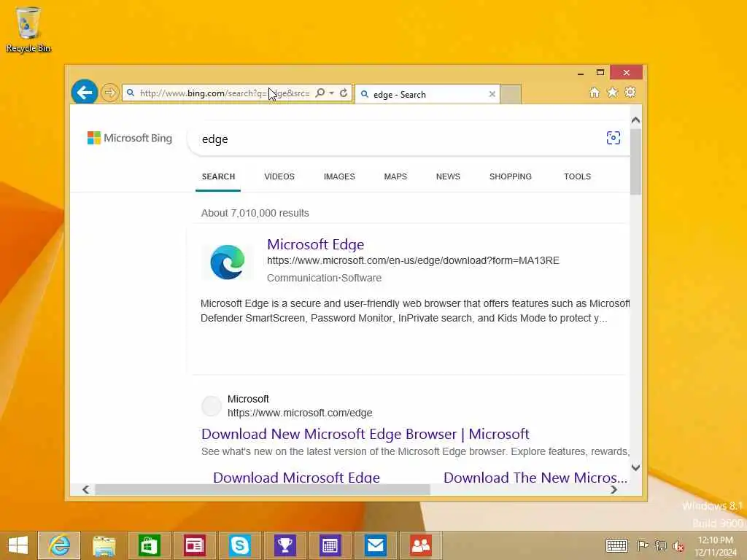The width and height of the screenshot is (747, 560).
Task: Open the Calendar app taskbar icon
Action: tap(330, 545)
